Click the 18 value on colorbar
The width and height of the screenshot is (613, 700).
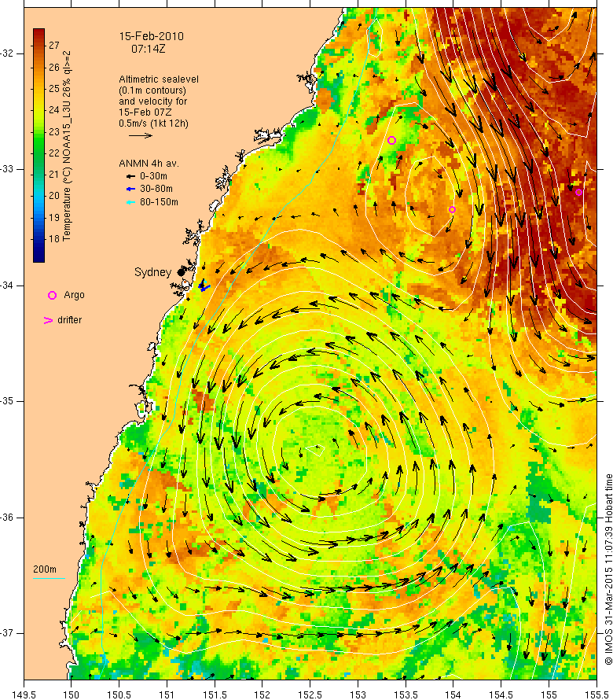tap(54, 239)
